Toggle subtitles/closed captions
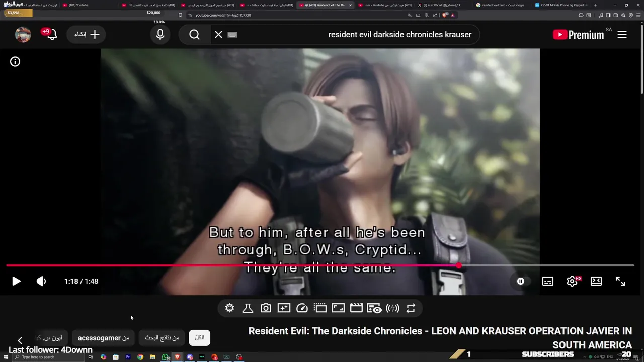The height and width of the screenshot is (362, 644). (548, 281)
